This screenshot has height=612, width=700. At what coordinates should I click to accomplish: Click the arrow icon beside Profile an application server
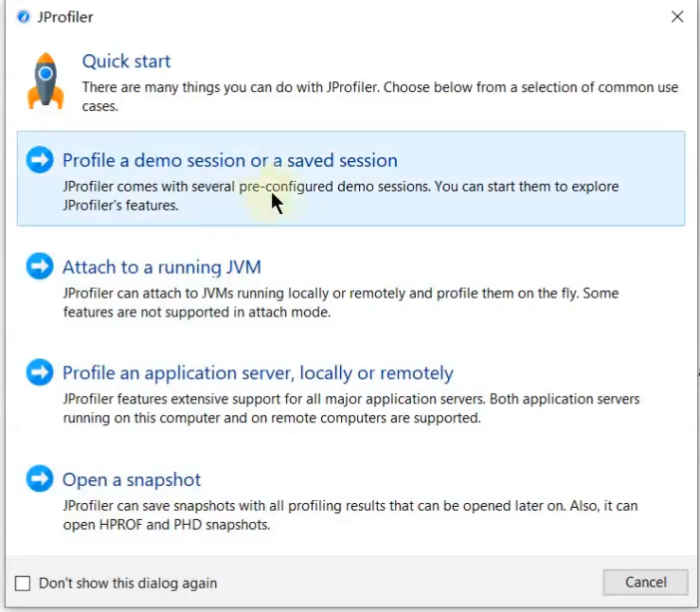coord(40,373)
